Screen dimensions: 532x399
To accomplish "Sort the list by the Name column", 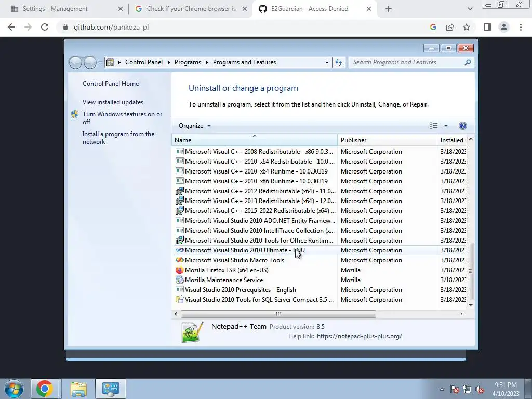I will 255,140.
